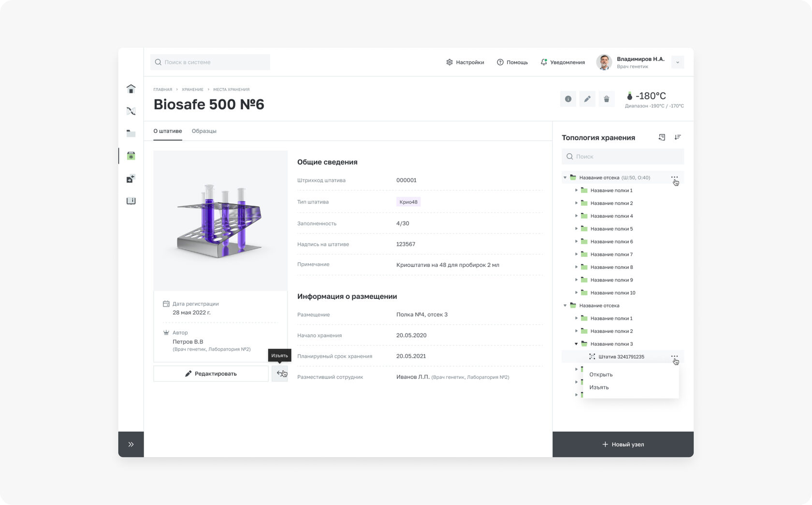Click the collapse tree icon near Топология хранения

click(662, 137)
